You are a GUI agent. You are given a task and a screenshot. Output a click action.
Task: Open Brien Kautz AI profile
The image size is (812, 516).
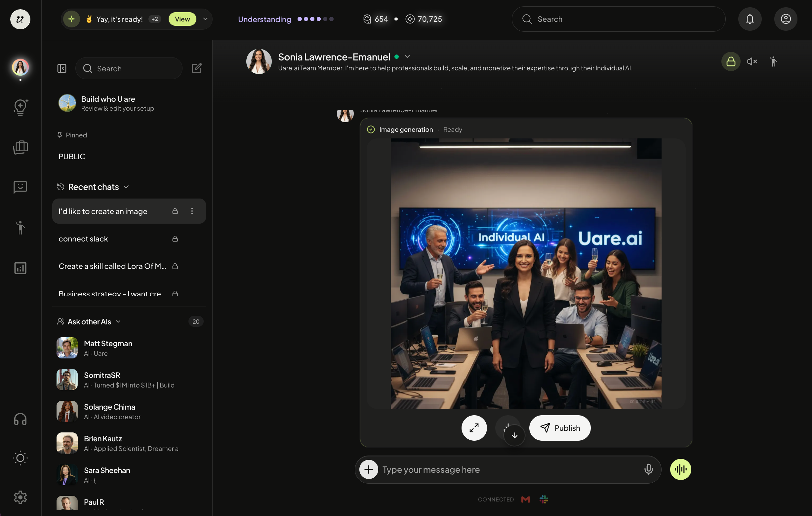[x=129, y=443]
